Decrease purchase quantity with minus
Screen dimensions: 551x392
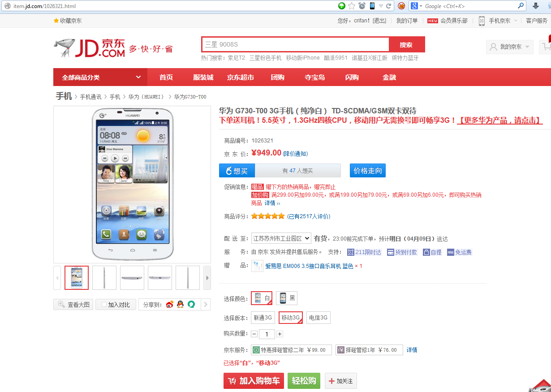click(254, 334)
